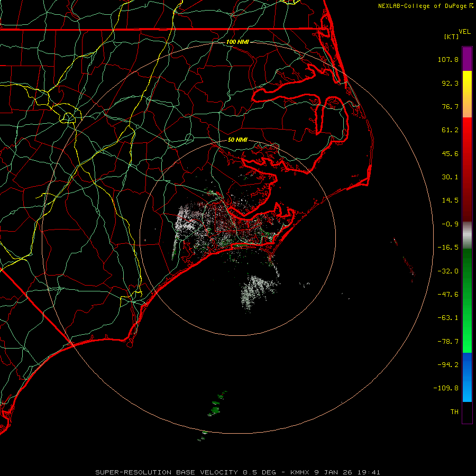
Task: Click the 45.6 scale value
Action: [x=450, y=153]
